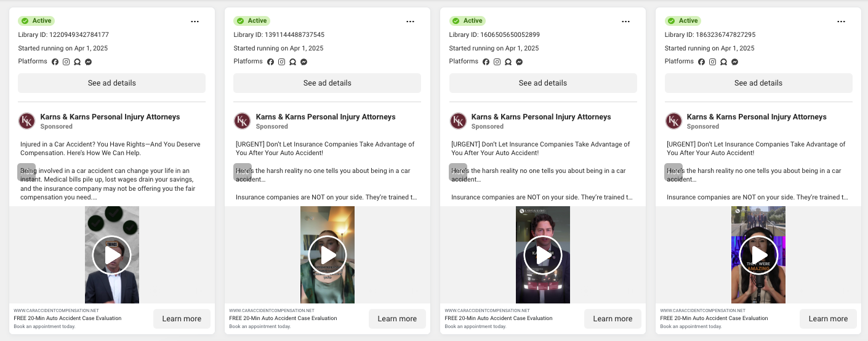Open three-dot menu for ad 1220949342784177
The width and height of the screenshot is (868, 341).
pyautogui.click(x=195, y=22)
